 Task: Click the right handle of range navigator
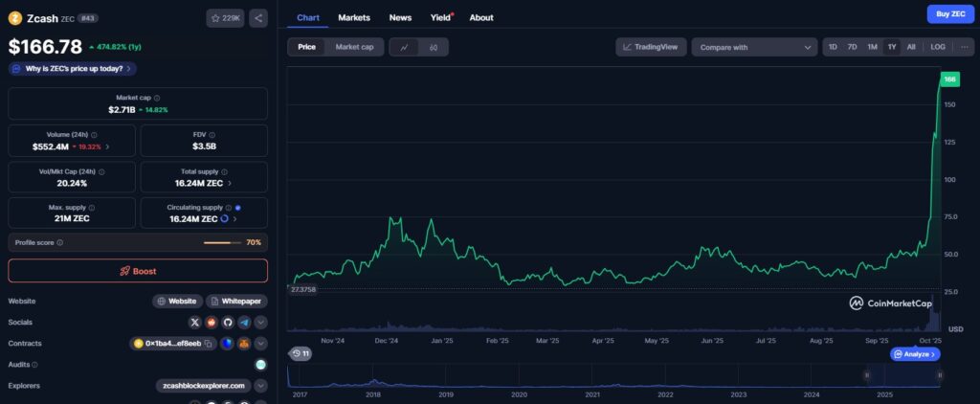[x=940, y=375]
